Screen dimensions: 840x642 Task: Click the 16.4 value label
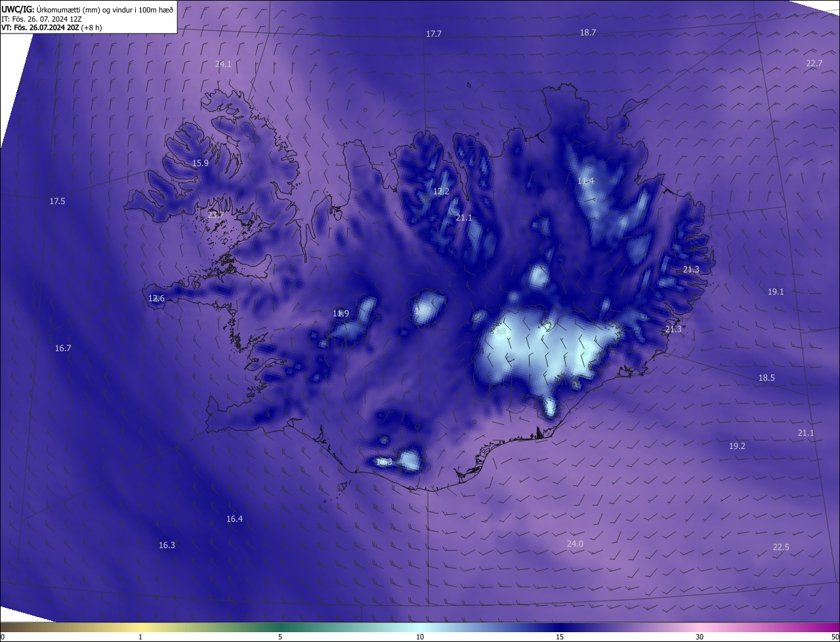click(234, 519)
